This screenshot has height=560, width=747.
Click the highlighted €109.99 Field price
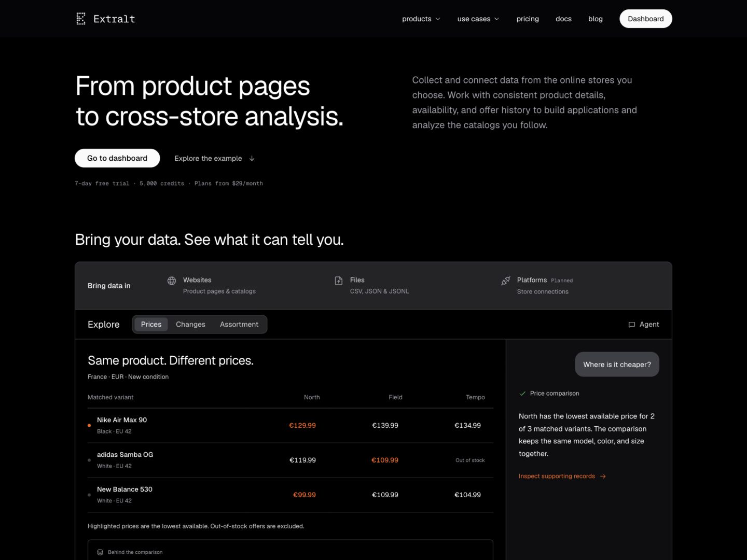385,460
